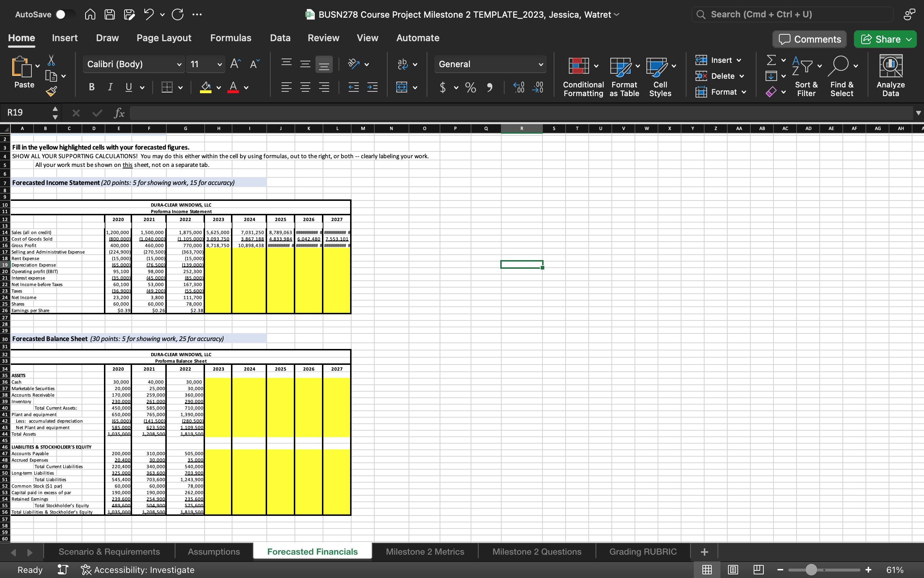Open the Insert cells dropdown arrow
This screenshot has height=578, width=924.
pos(739,60)
